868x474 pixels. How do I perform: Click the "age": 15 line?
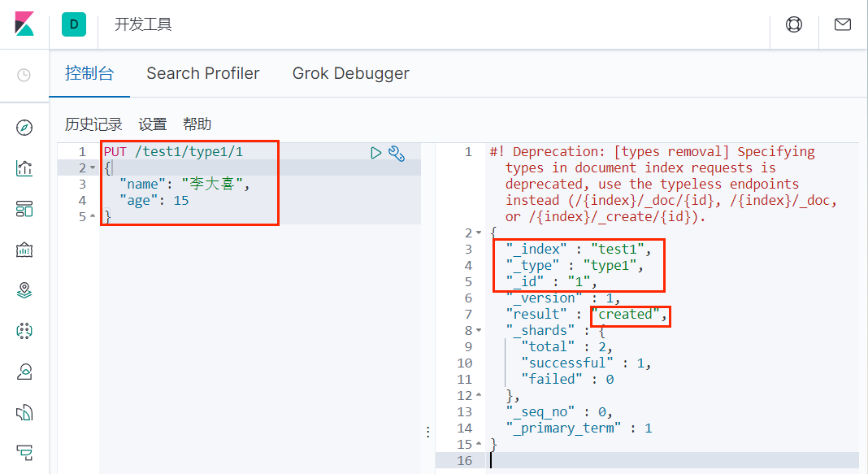tap(154, 201)
